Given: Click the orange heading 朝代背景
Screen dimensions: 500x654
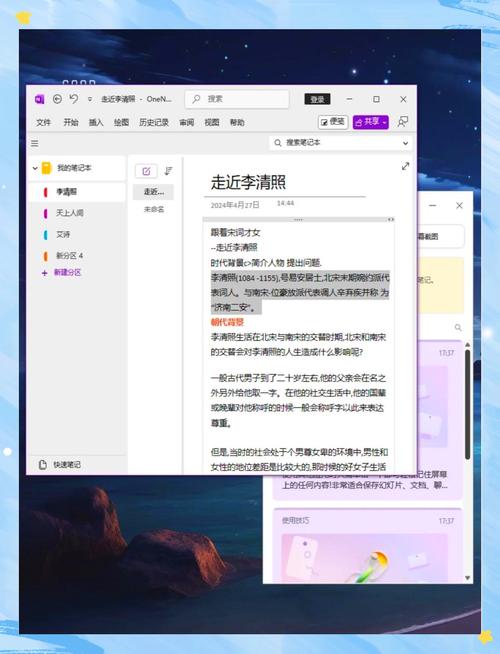Looking at the screenshot, I should pyautogui.click(x=227, y=322).
